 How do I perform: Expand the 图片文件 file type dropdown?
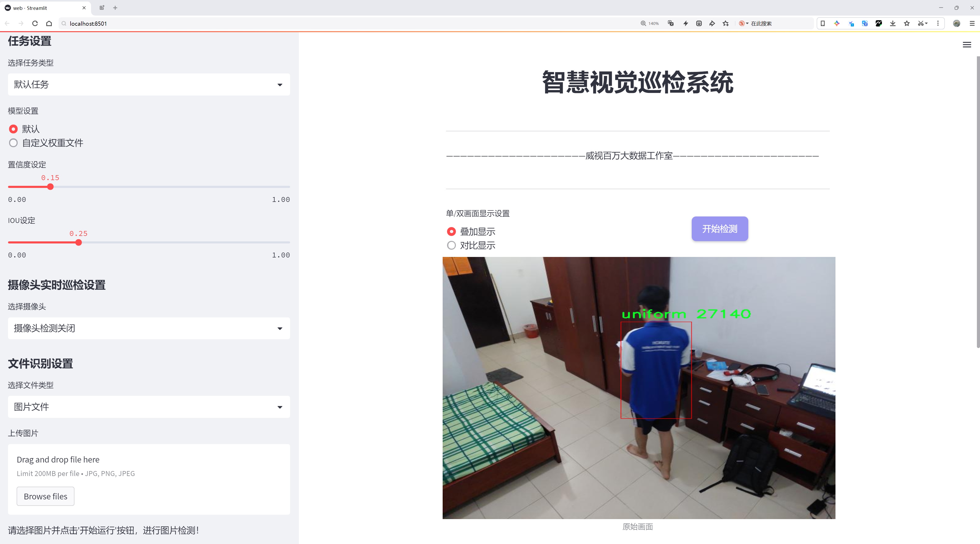pos(149,407)
